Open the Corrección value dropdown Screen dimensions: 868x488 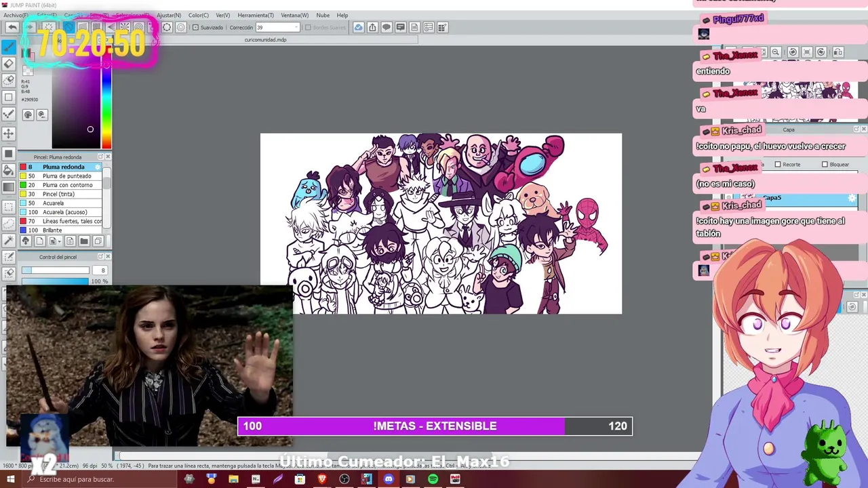pos(296,28)
